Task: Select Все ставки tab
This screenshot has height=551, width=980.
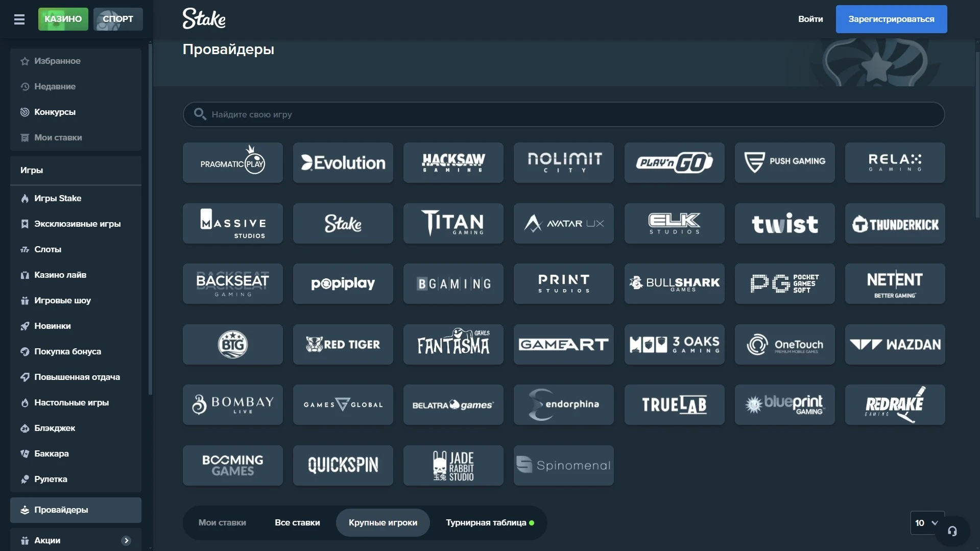Action: 297,522
